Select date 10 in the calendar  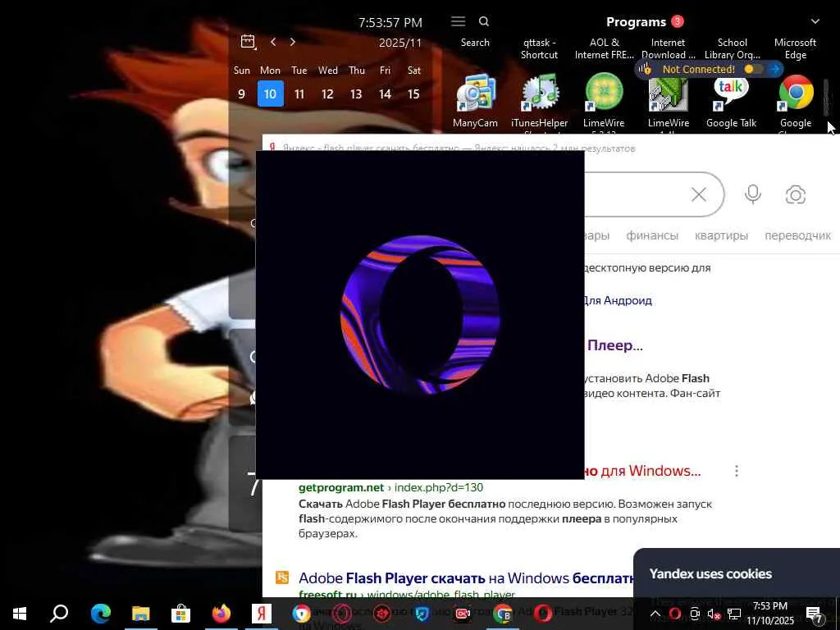[x=271, y=94]
